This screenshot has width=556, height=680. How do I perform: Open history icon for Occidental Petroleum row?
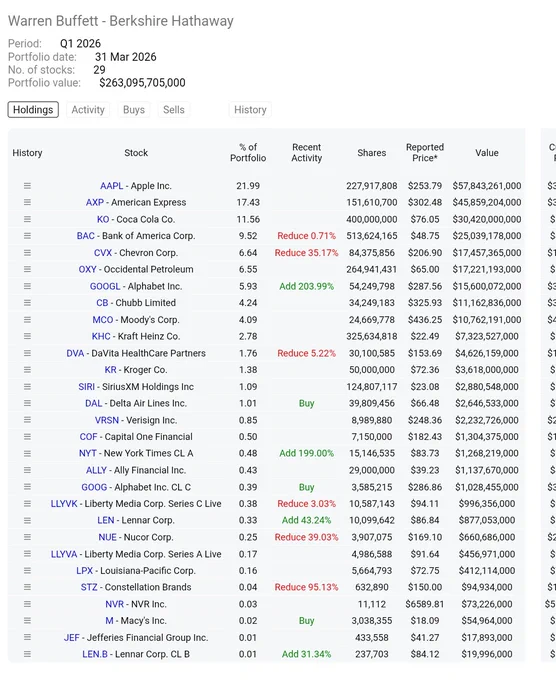[x=27, y=269]
